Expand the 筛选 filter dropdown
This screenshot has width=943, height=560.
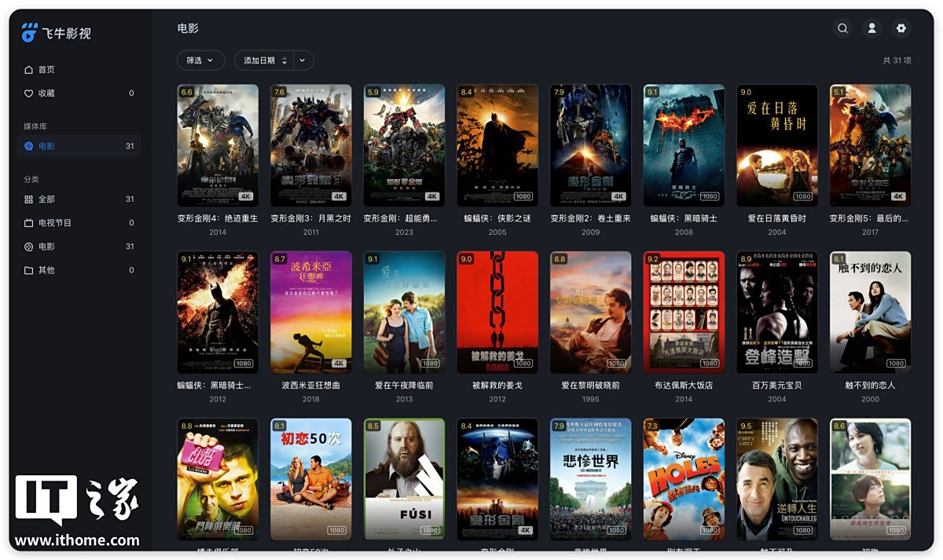point(200,60)
